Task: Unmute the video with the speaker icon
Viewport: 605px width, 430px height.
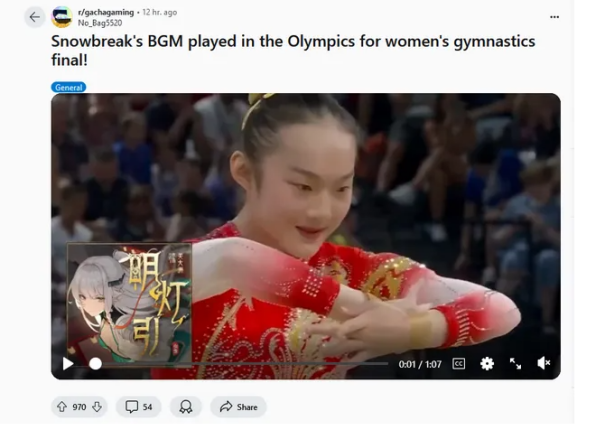Action: 544,363
